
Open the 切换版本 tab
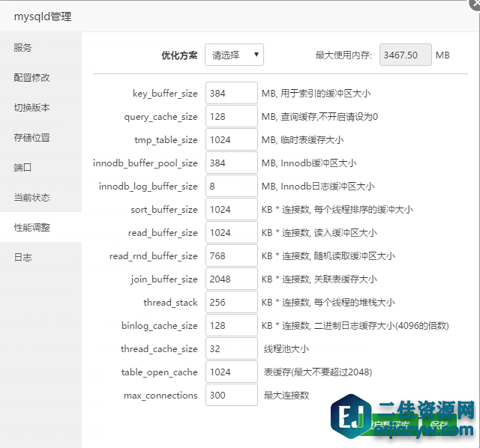40,107
